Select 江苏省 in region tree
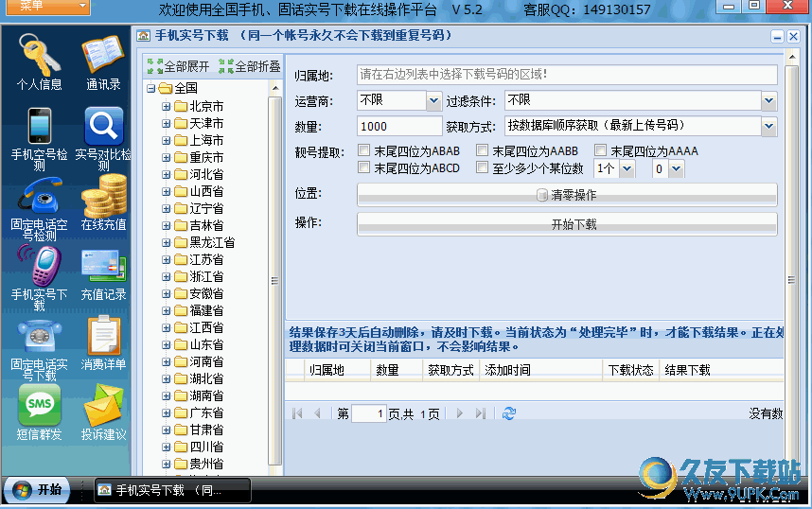The height and width of the screenshot is (509, 812). (x=206, y=259)
